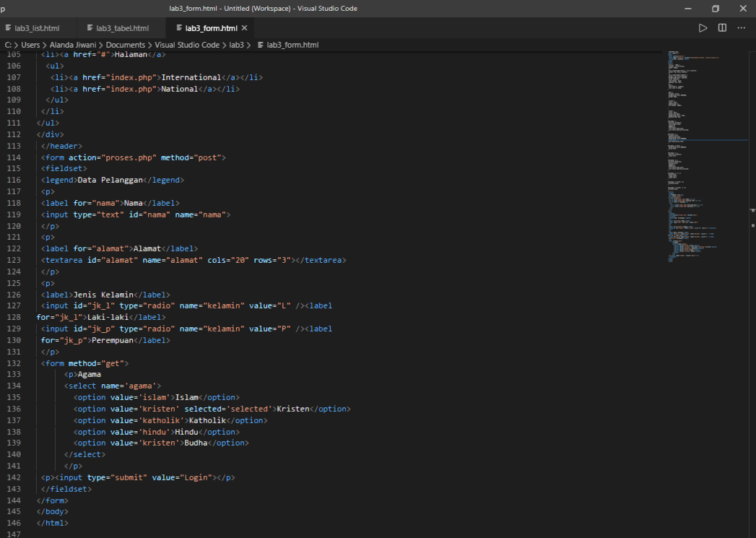Click the word 'International' on line 107
The image size is (756, 538).
pyautogui.click(x=191, y=77)
